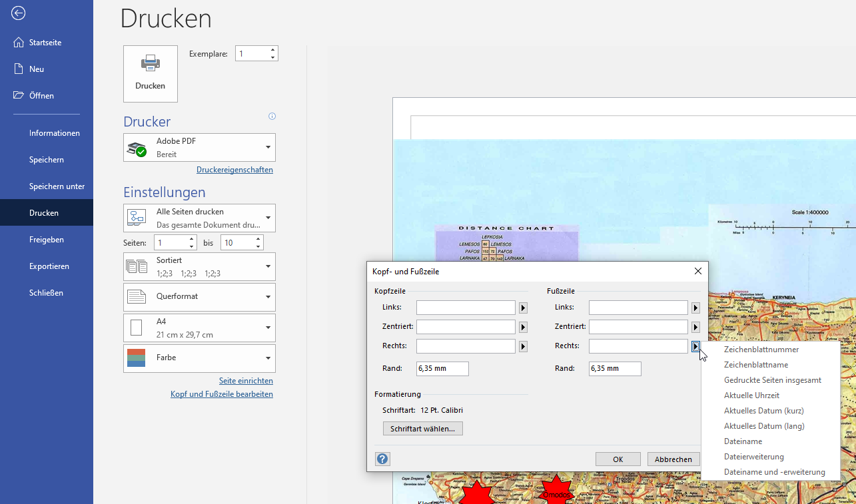The width and height of the screenshot is (856, 504).
Task: Click the Drucken printer button
Action: 151,74
